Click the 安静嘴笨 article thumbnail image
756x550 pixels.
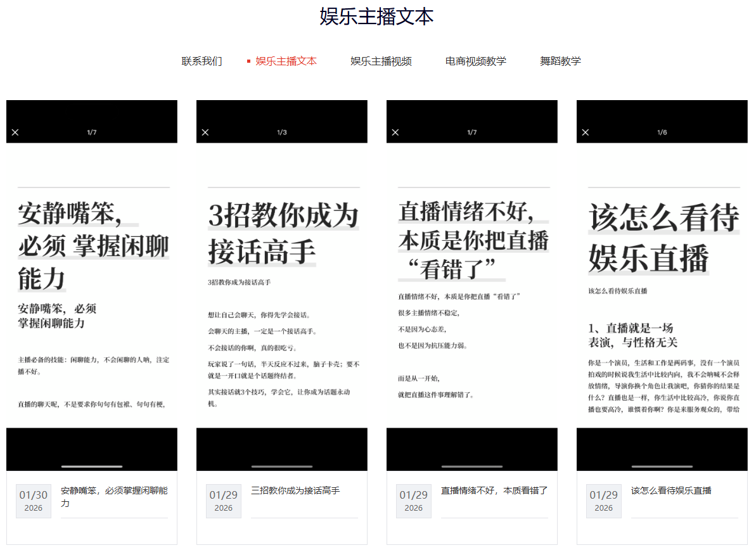(92, 285)
